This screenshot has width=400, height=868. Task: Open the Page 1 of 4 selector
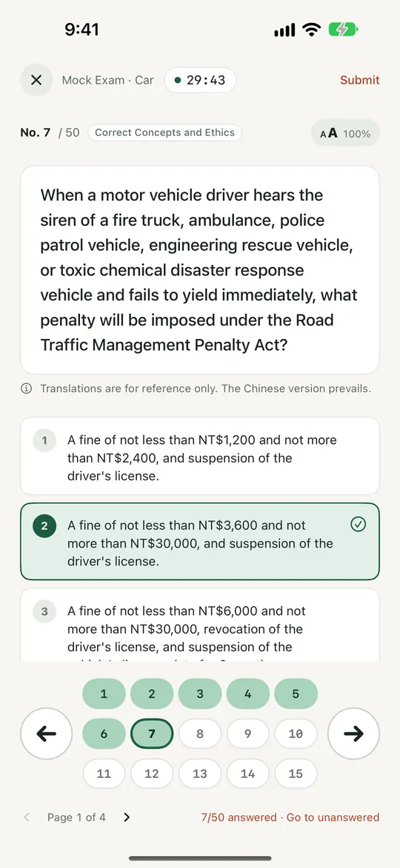click(76, 817)
